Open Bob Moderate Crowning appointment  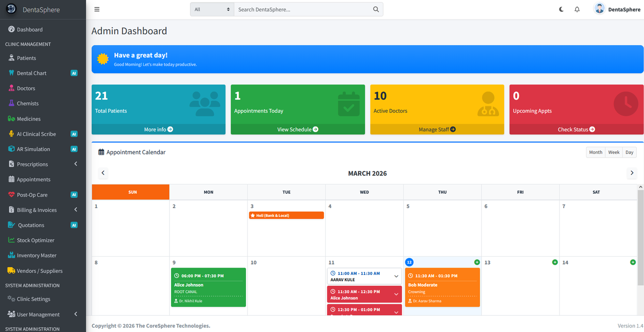[x=442, y=287]
